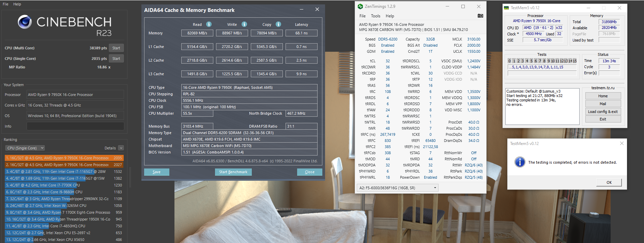The image size is (644, 243).
Task: Click the Copy column info icon in AIDA64
Action: tap(278, 24)
